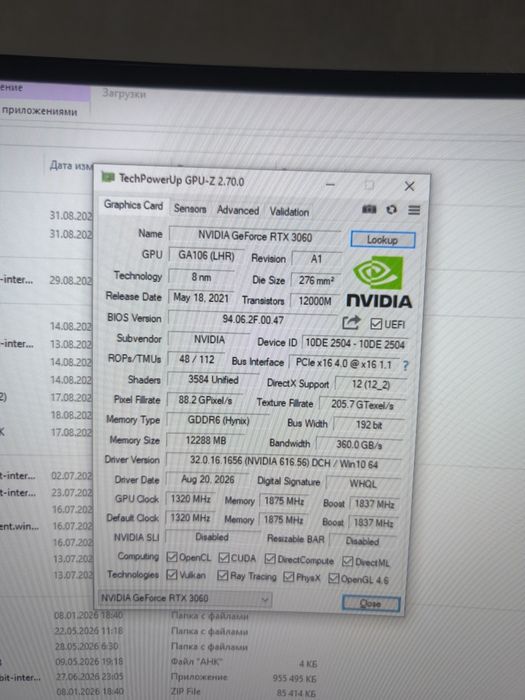Click the Texture Fillrate field 205.7 GTexel/s

(362, 404)
